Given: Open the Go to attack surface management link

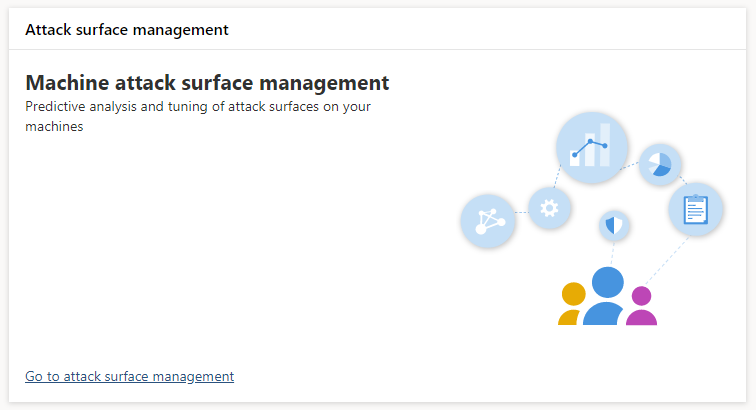Looking at the screenshot, I should pyautogui.click(x=129, y=376).
